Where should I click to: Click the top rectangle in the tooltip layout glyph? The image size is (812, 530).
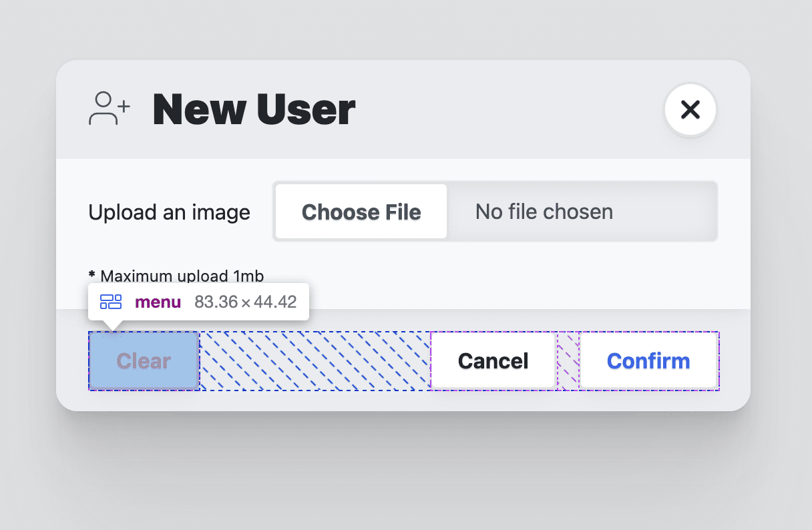click(107, 298)
